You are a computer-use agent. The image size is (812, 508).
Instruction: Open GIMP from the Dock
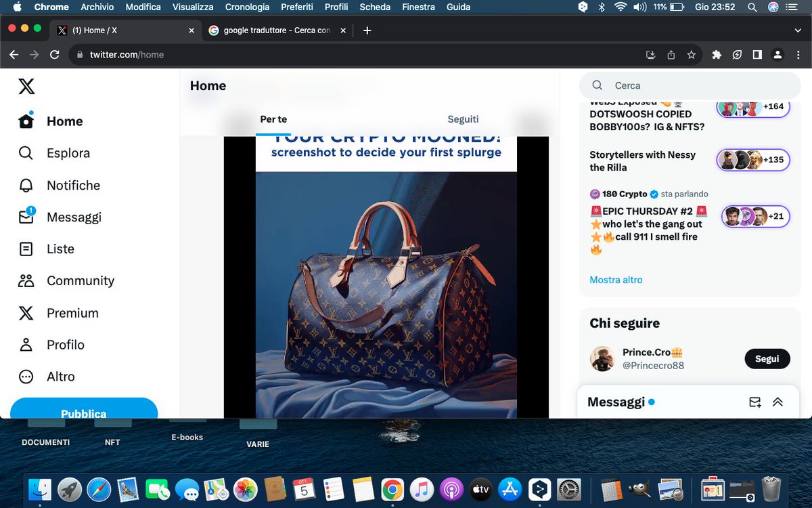(639, 489)
